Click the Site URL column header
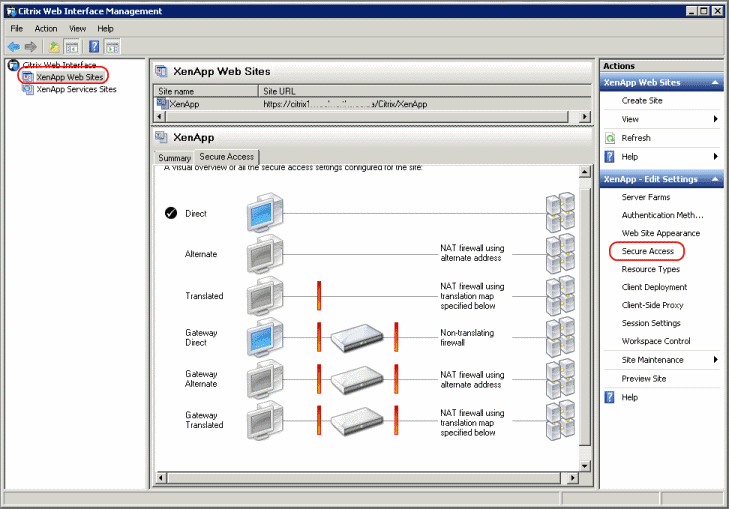 tap(424, 91)
